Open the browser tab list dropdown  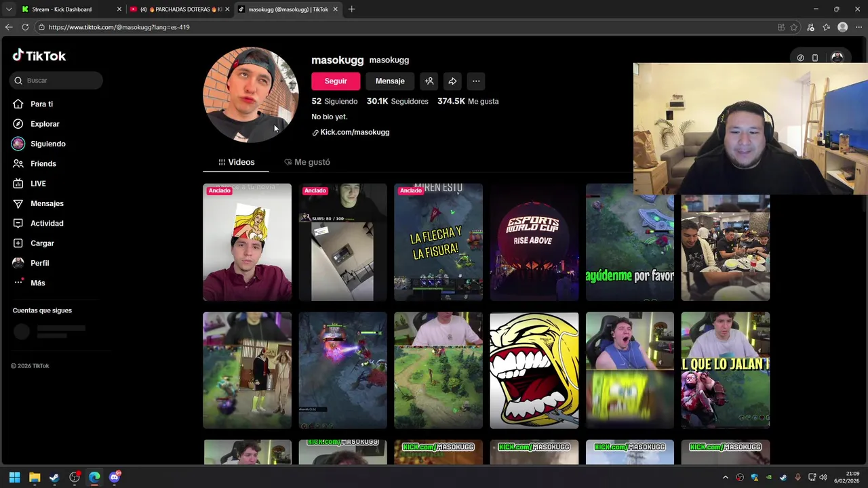click(x=8, y=9)
